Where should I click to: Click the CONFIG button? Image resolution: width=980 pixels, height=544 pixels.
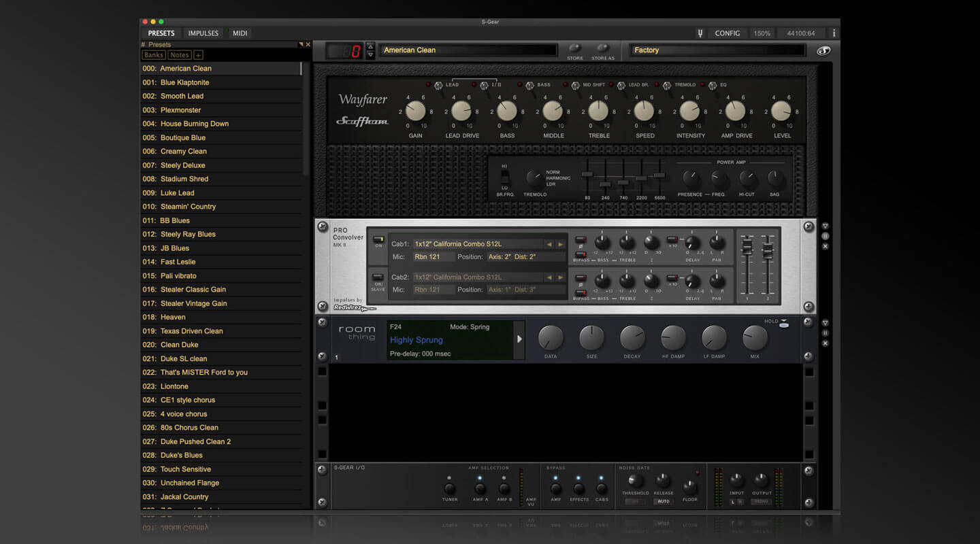727,33
